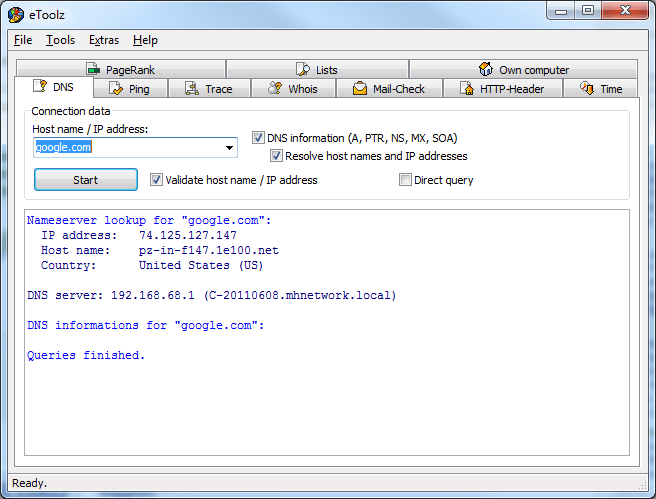Select the Own computer tab

click(523, 69)
